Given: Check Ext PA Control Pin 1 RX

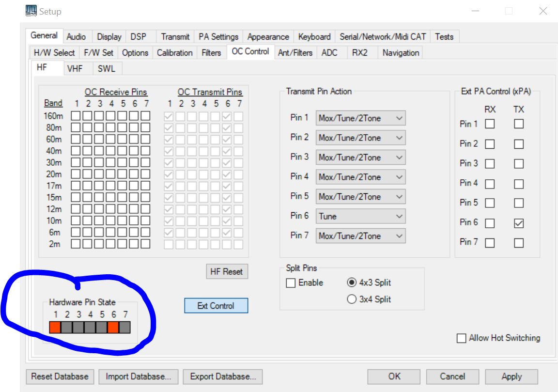Looking at the screenshot, I should click(490, 125).
